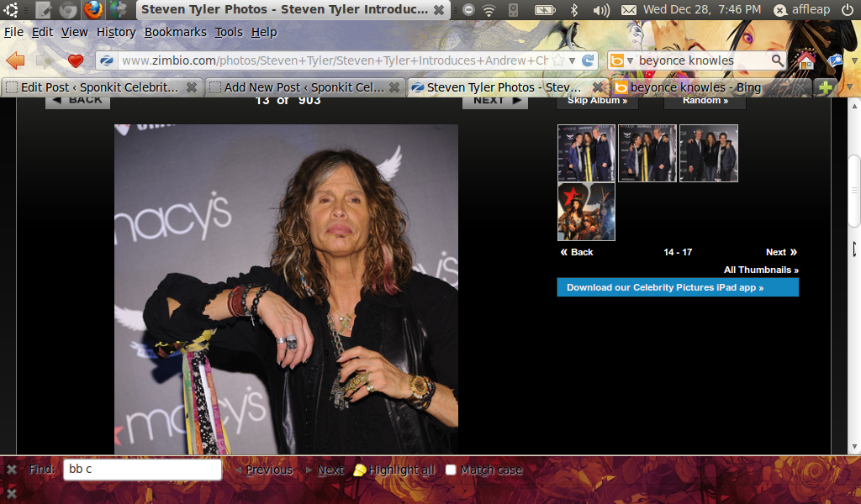Open the Tools menu
This screenshot has width=861, height=504.
pos(229,33)
